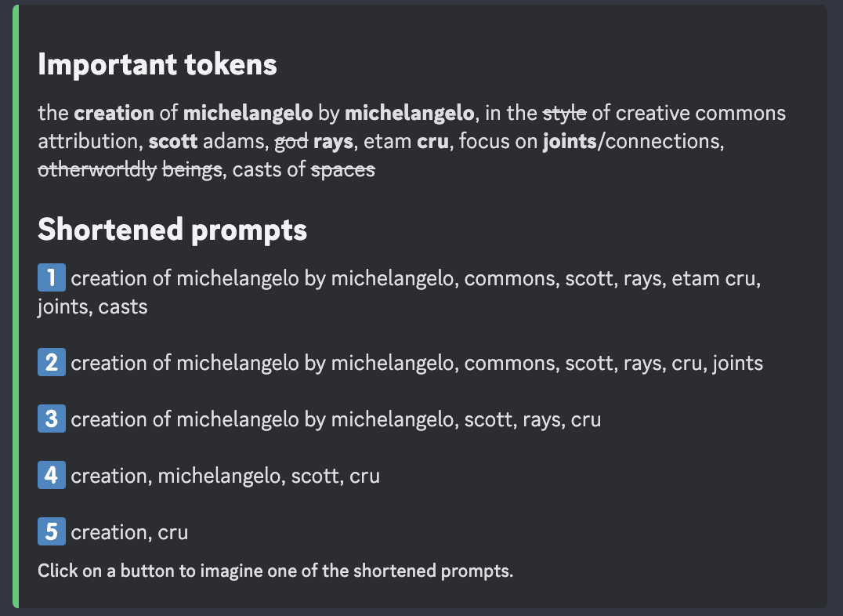Select the blue number 5 icon
This screenshot has width=843, height=616.
(51, 532)
